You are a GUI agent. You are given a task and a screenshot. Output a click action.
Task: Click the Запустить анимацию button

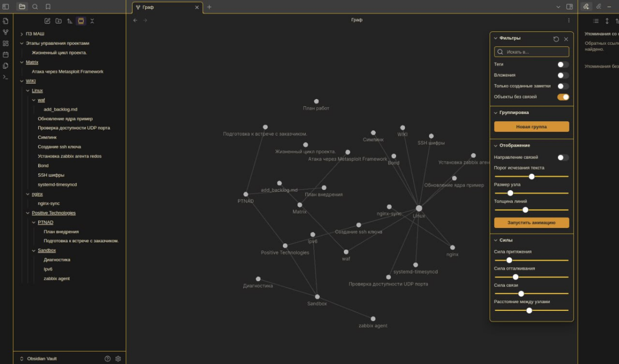(x=531, y=222)
